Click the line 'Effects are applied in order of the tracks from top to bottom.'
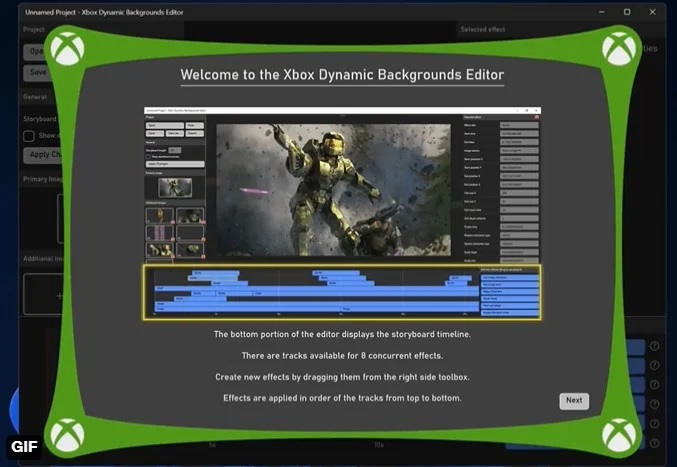Viewport: 677px width, 467px height. (x=342, y=398)
